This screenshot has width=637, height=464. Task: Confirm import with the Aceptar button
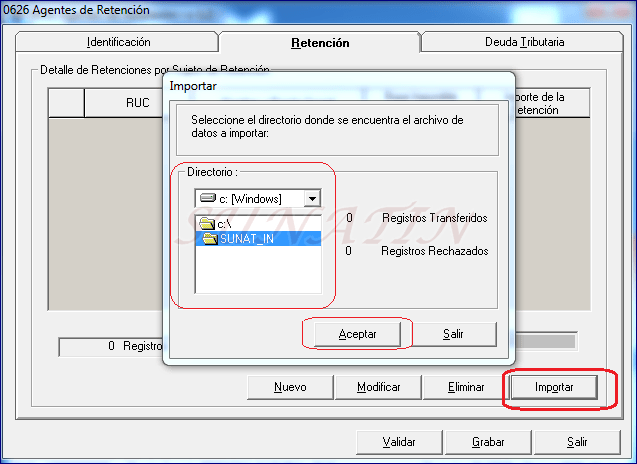tap(357, 335)
